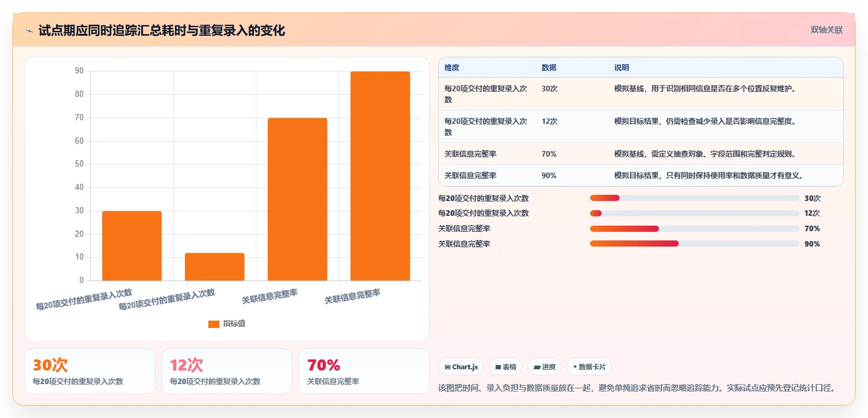Click the description 模拟目标结果，仍需检查减少录入是否影响信息完整度
The image size is (868, 418).
[705, 121]
